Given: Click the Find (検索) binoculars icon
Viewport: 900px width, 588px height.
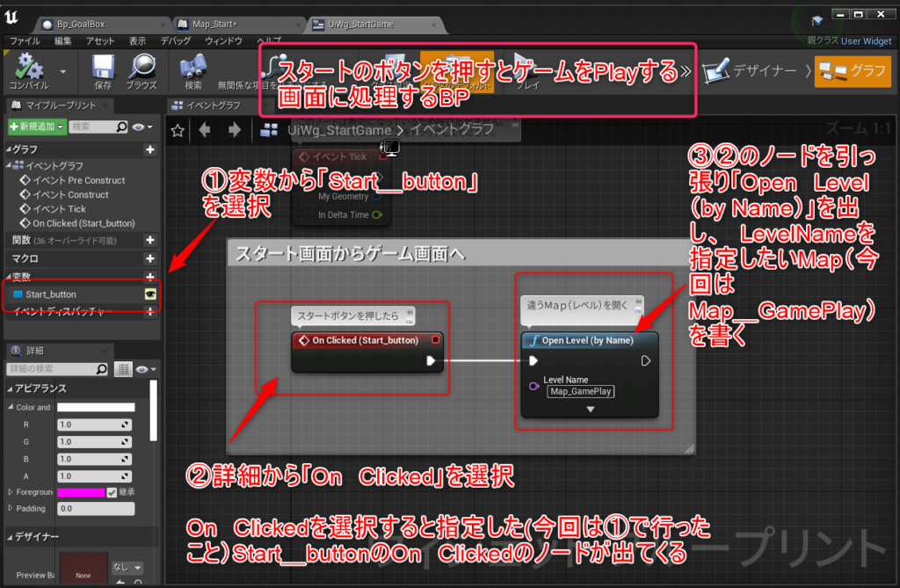Looking at the screenshot, I should coord(193,67).
